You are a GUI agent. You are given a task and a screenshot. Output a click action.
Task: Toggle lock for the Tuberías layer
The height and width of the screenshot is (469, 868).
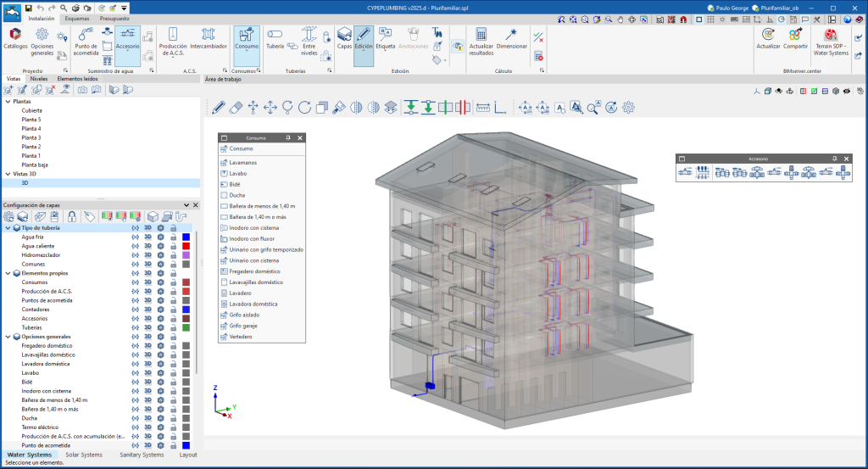(173, 327)
